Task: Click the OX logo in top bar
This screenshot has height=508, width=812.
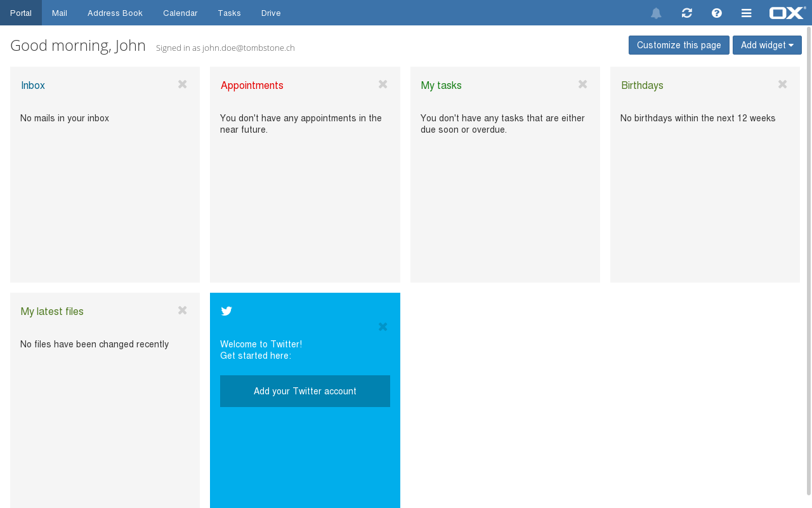Action: [787, 13]
